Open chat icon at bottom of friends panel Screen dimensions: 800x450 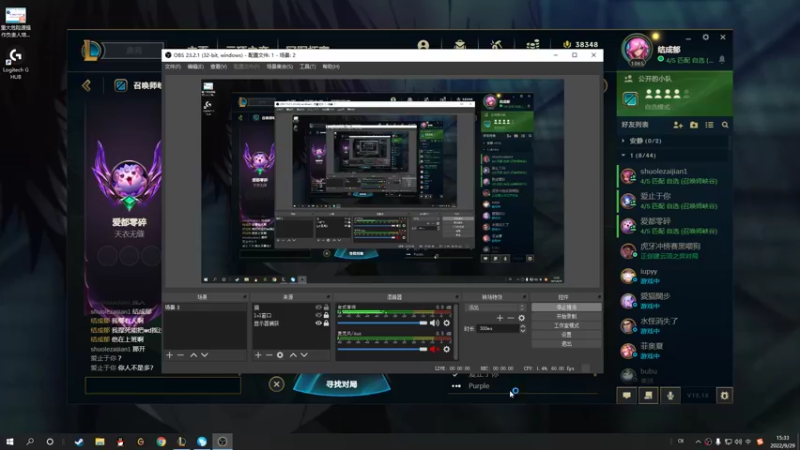(627, 395)
